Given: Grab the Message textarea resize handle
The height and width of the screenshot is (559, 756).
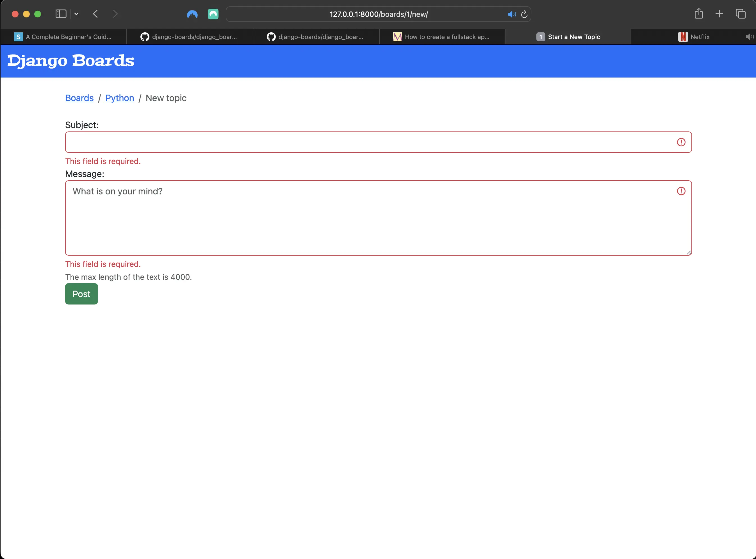Looking at the screenshot, I should [689, 253].
